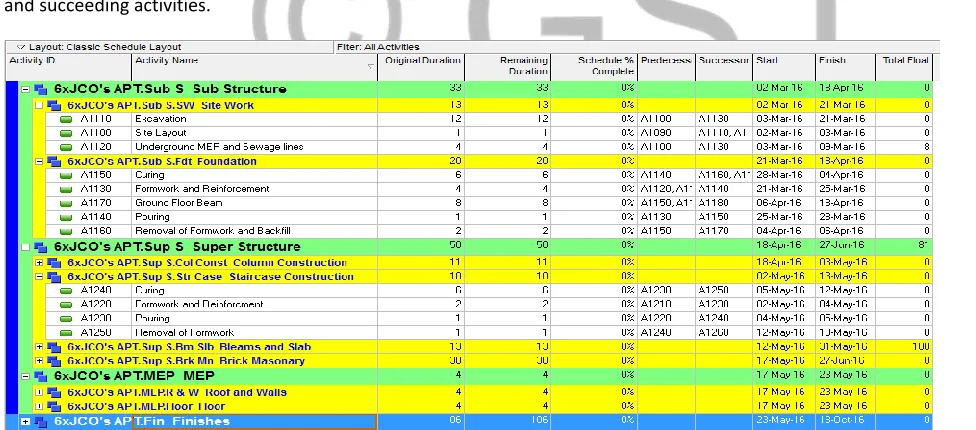
Task: Select the Removal of Formwork and Backfill activity
Action: [x=213, y=231]
